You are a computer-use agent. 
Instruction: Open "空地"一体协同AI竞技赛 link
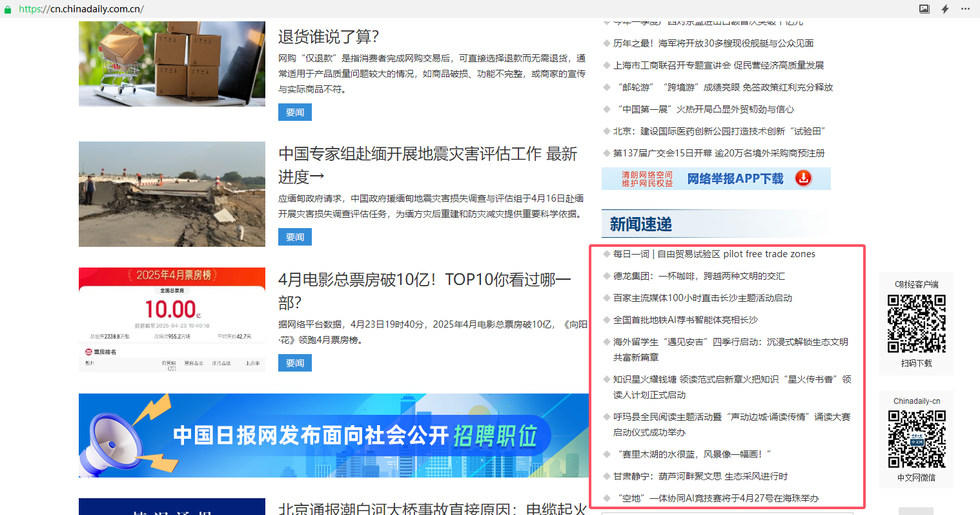[716, 498]
